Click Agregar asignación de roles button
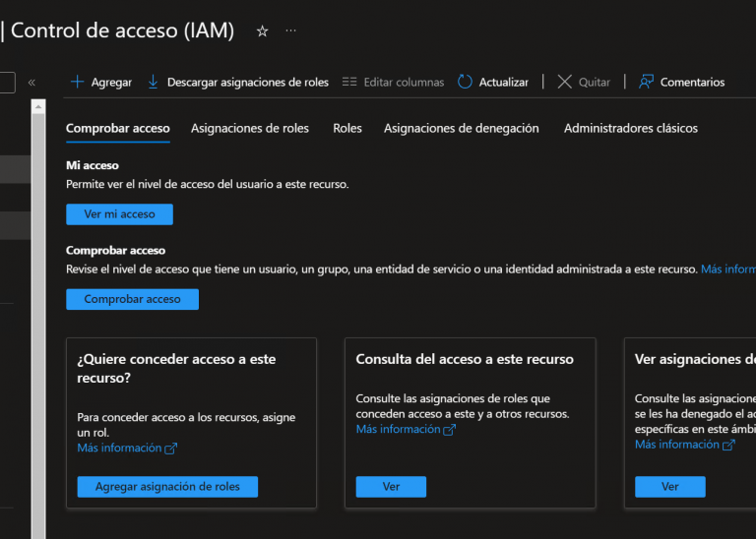Image resolution: width=756 pixels, height=539 pixels. click(x=166, y=487)
